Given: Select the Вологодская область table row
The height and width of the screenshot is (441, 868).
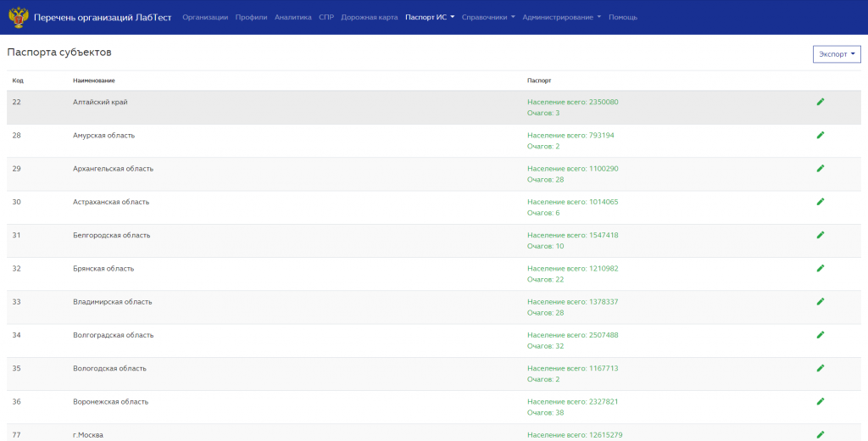Looking at the screenshot, I should pyautogui.click(x=433, y=374).
